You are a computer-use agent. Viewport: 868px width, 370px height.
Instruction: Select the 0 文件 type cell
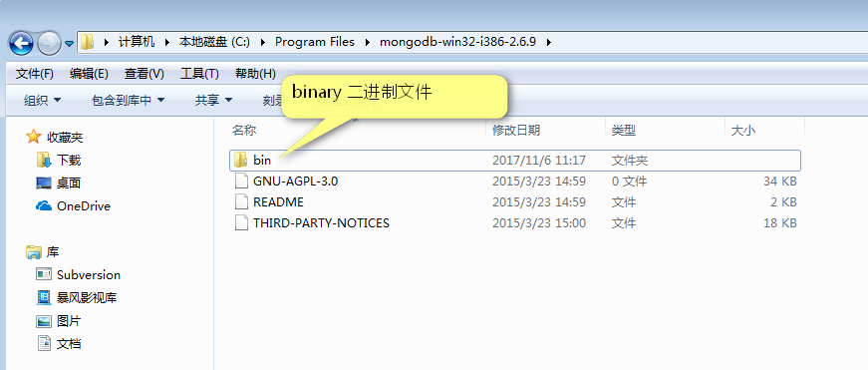point(629,182)
